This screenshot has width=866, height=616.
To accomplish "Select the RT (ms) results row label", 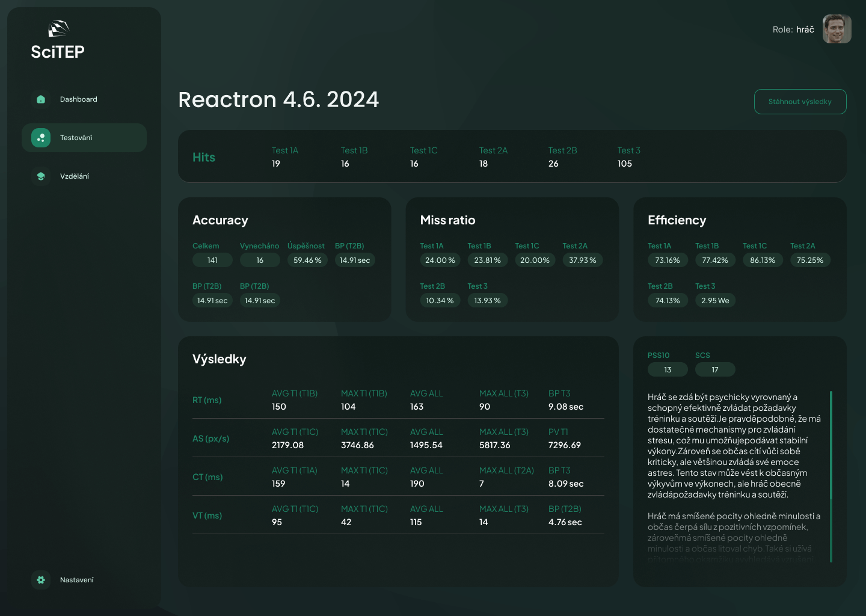I will (x=207, y=400).
